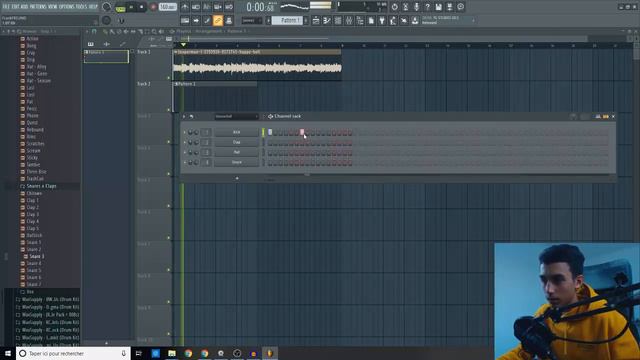Open the PATTERNS menu
This screenshot has width=640, height=360.
point(38,7)
